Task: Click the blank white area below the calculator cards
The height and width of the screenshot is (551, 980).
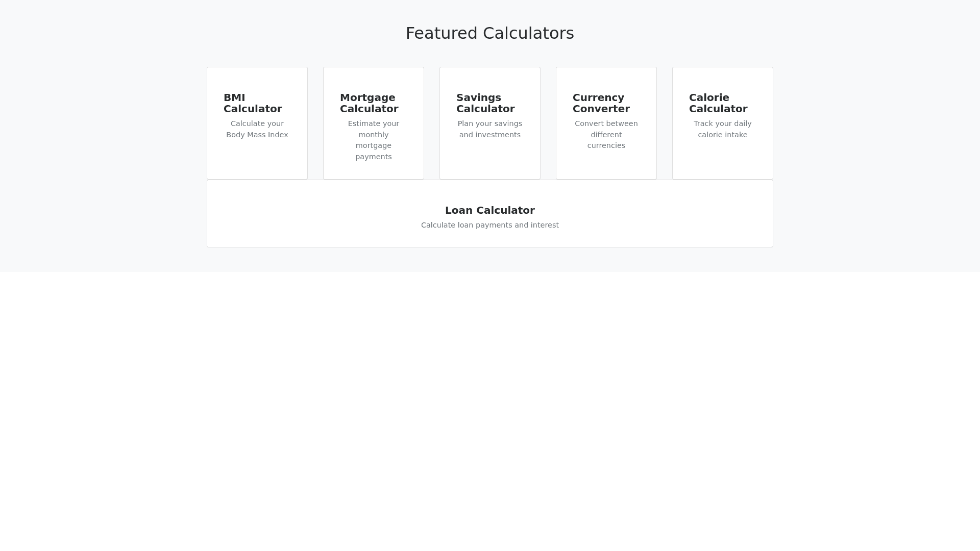Action: [490, 408]
